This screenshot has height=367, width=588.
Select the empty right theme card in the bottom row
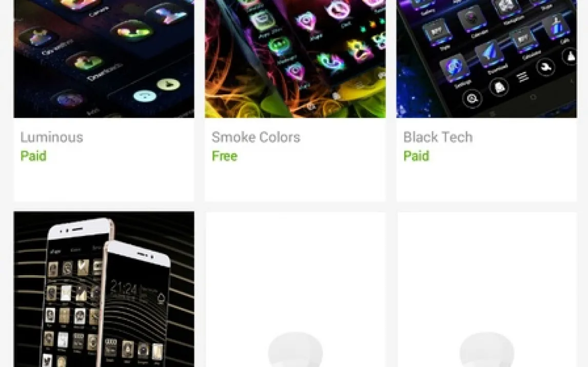486,289
